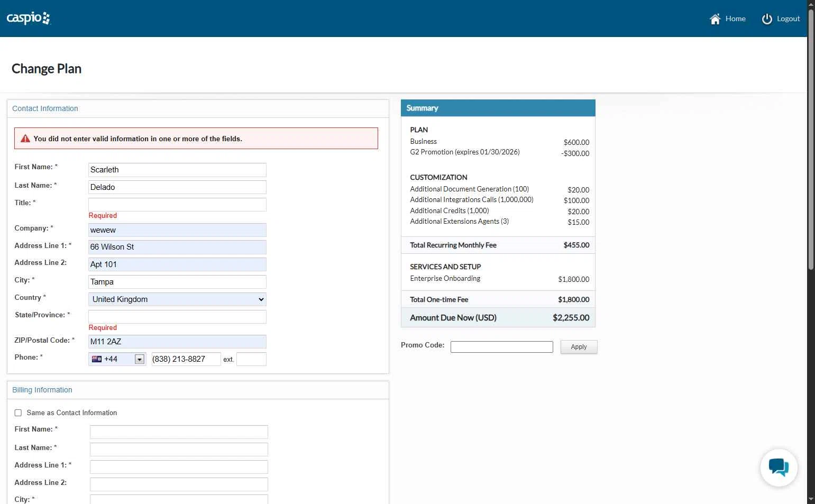Click billing Address Line 1 field
The width and height of the screenshot is (815, 504).
coord(179,467)
